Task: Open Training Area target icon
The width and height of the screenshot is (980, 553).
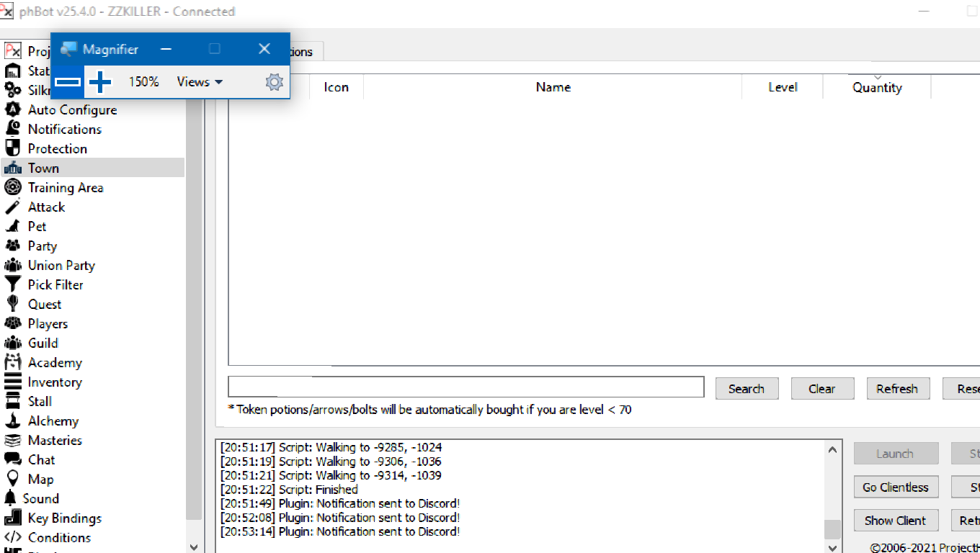Action: (x=13, y=187)
